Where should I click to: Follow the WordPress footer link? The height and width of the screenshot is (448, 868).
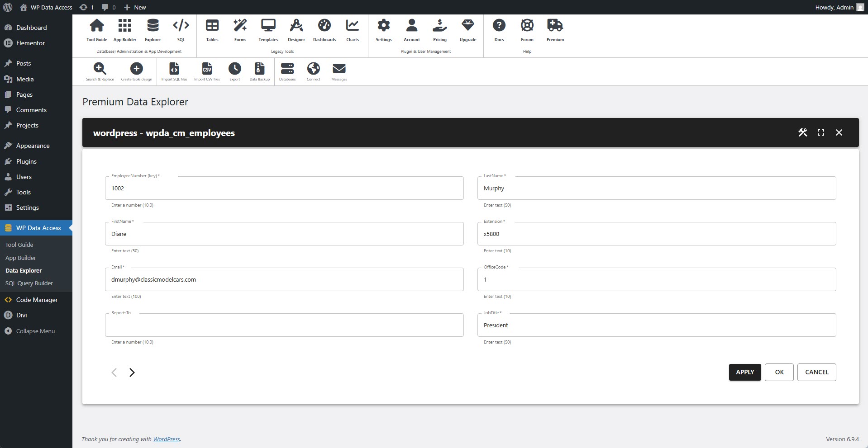pos(166,439)
